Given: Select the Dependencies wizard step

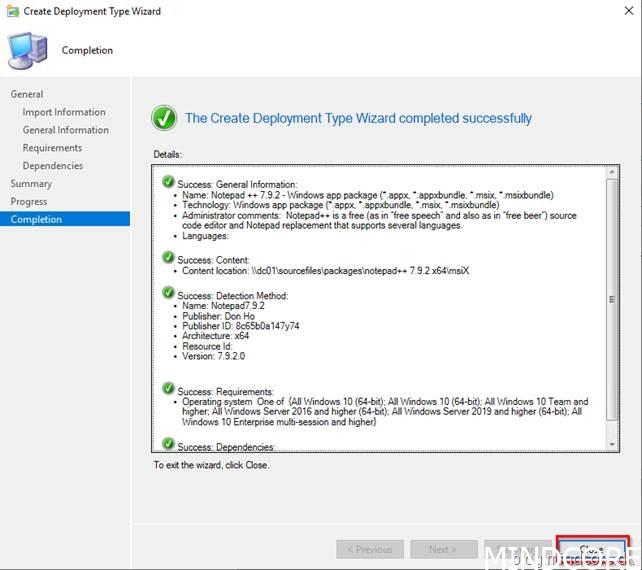Looking at the screenshot, I should pyautogui.click(x=53, y=166).
